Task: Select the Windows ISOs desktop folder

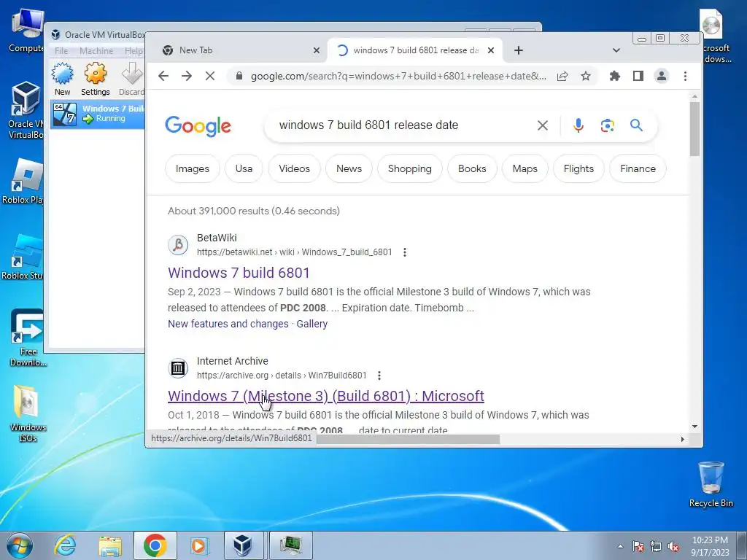Action: pos(28,414)
